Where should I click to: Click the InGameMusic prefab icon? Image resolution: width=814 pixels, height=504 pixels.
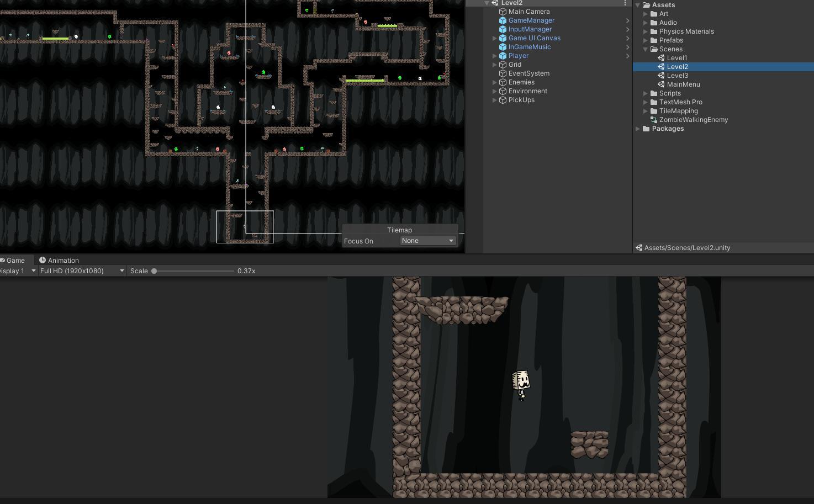click(502, 47)
